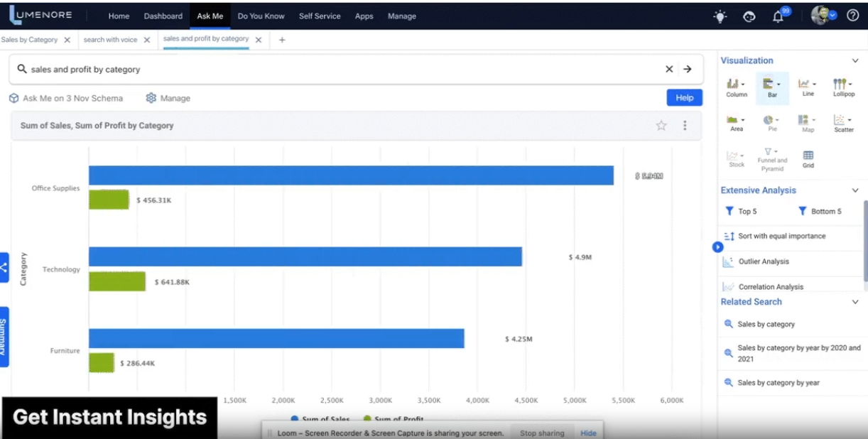Image resolution: width=868 pixels, height=439 pixels.
Task: Open the Bar chart type dropdown arrow
Action: coord(780,84)
